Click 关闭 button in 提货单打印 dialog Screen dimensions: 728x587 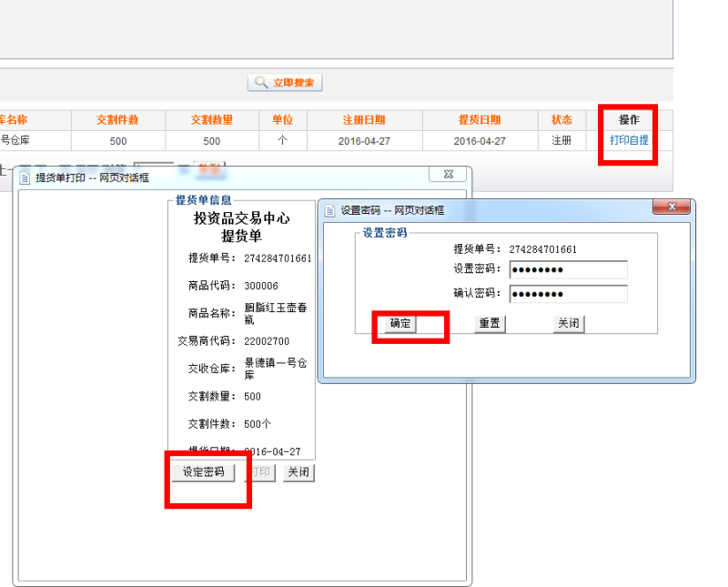point(298,472)
